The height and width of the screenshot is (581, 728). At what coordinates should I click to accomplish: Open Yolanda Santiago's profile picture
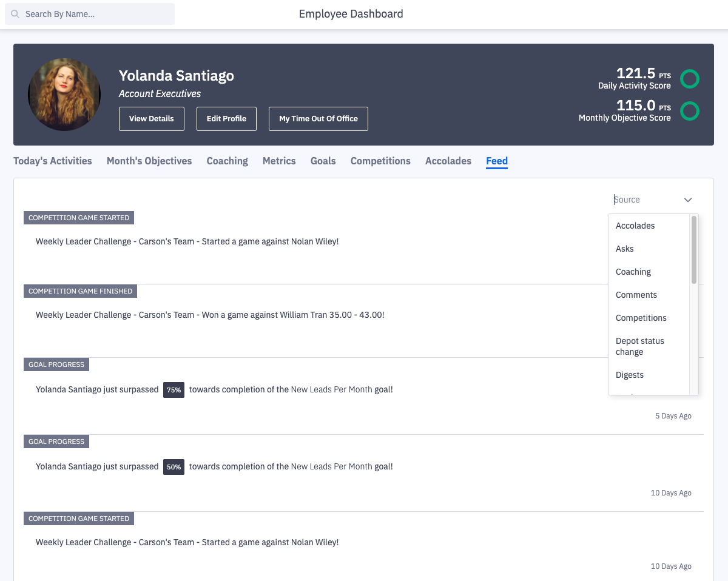(x=64, y=94)
